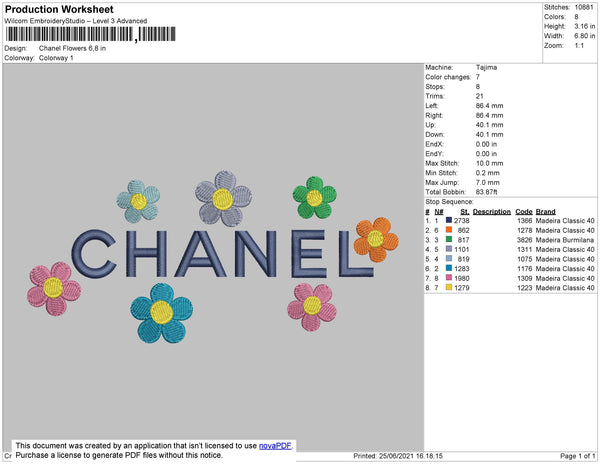The width and height of the screenshot is (600, 464).
Task: Click the lavender flower in the design
Action: 223,199
